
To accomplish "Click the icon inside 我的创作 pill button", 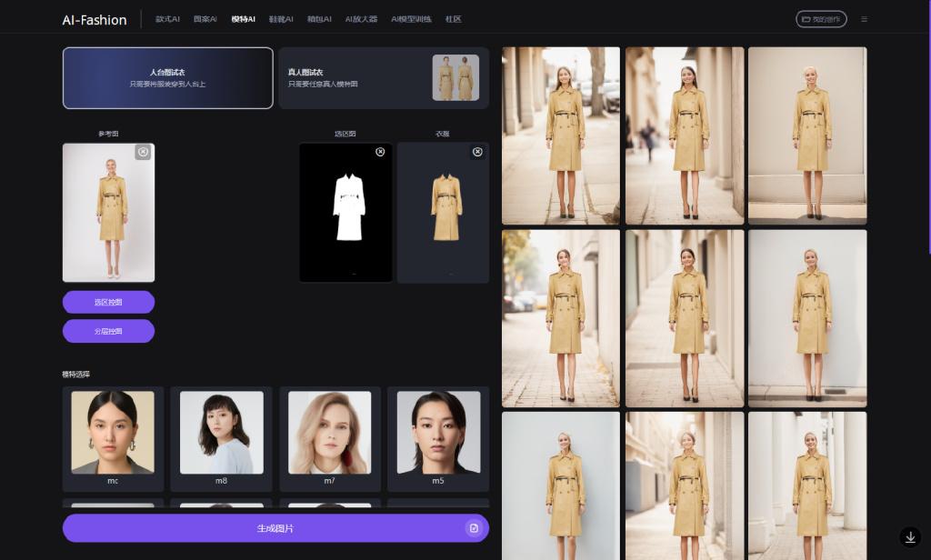I will [805, 18].
